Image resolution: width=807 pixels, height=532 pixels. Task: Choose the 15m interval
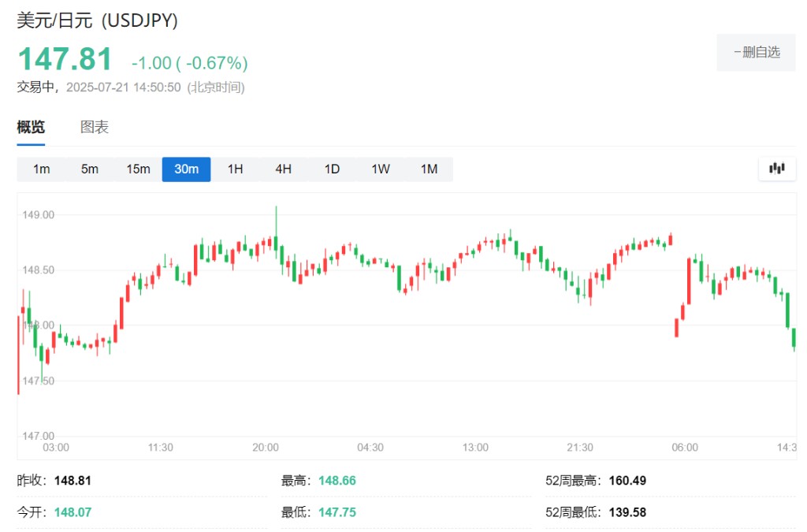pyautogui.click(x=138, y=169)
